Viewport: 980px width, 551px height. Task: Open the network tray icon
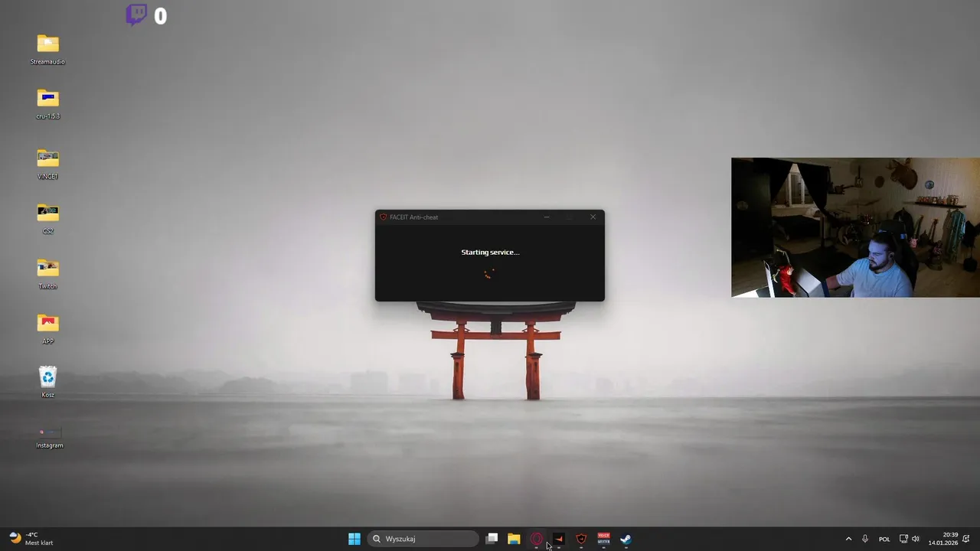coord(903,539)
